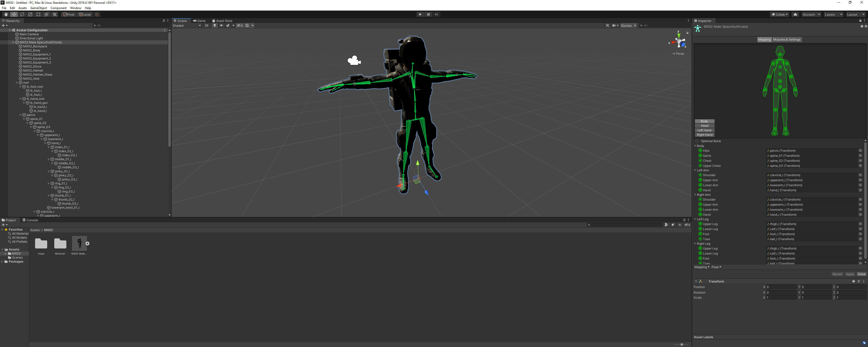Toggle Local/Global handle rotation
Image resolution: width=868 pixels, height=347 pixels.
[x=85, y=14]
